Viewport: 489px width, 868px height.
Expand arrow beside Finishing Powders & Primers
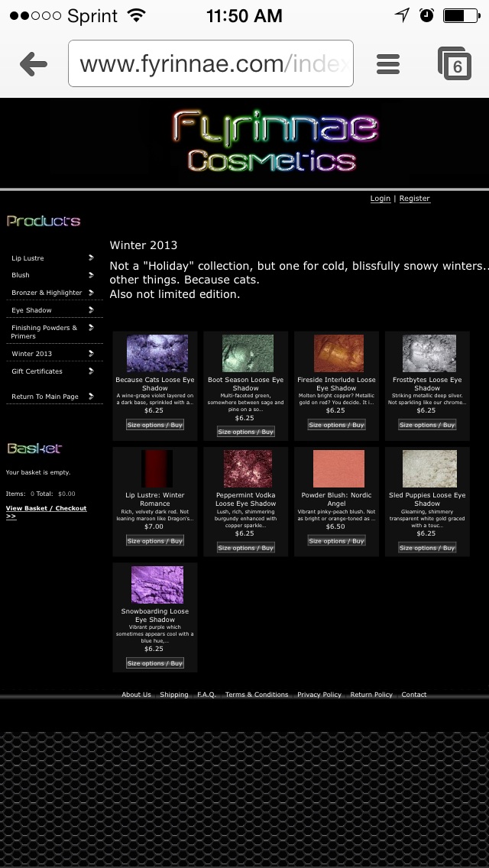click(91, 328)
